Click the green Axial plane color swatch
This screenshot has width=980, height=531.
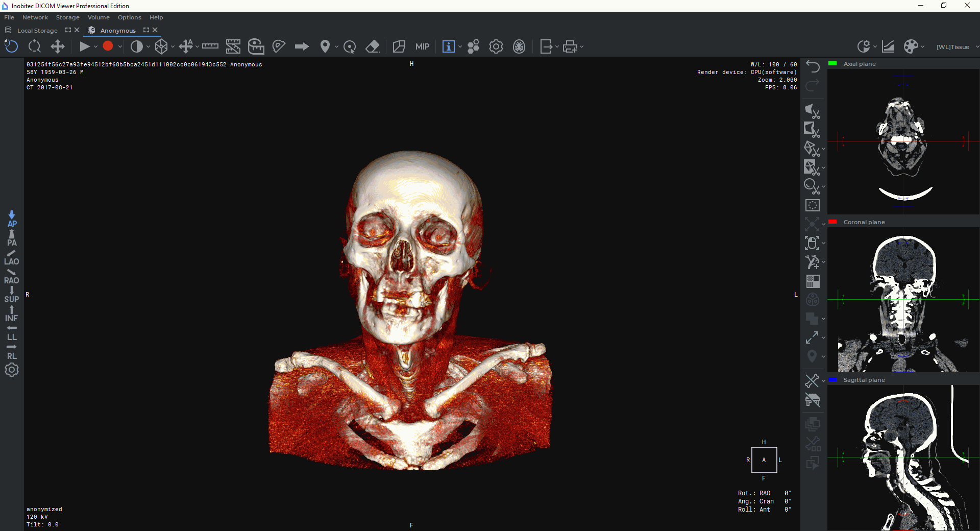click(832, 64)
